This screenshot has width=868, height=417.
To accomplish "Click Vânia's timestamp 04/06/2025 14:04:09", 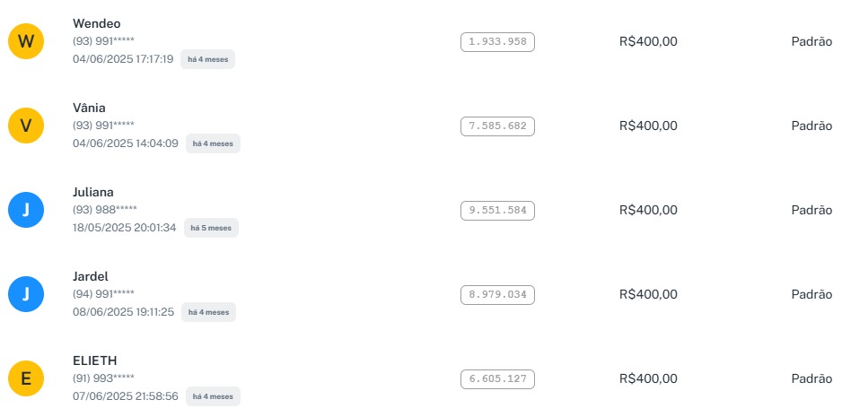I will 125,143.
